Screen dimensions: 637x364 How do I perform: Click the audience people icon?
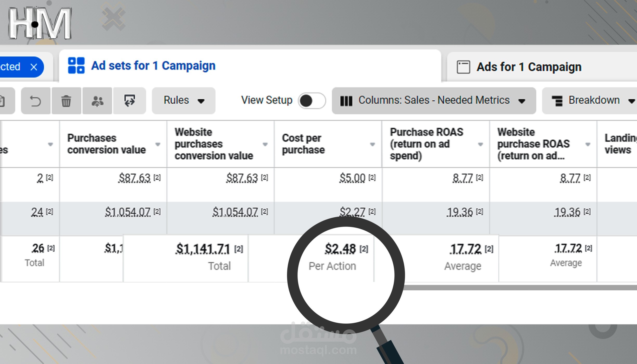click(x=97, y=101)
